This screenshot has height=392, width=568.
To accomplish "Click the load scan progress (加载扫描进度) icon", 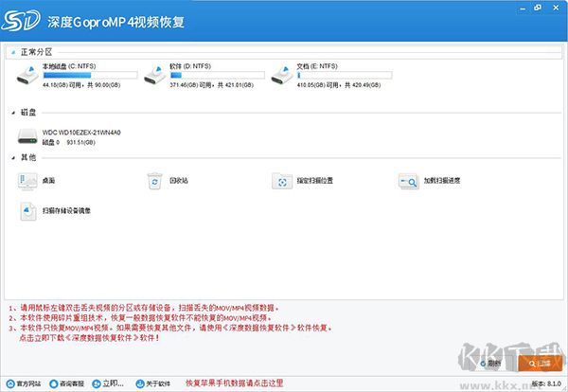I will pos(408,180).
